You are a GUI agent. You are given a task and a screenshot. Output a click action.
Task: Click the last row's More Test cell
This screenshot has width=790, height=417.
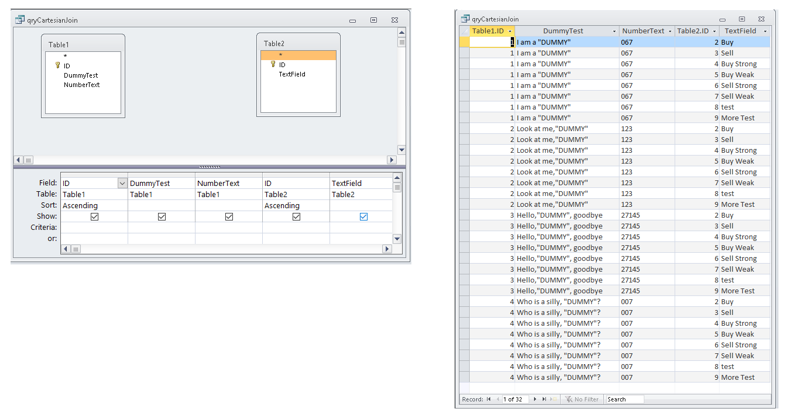click(745, 377)
